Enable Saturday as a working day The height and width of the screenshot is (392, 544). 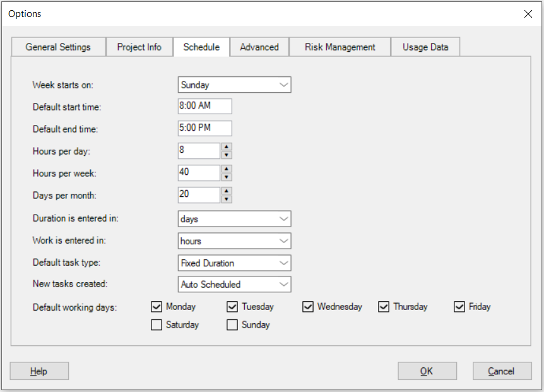155,324
